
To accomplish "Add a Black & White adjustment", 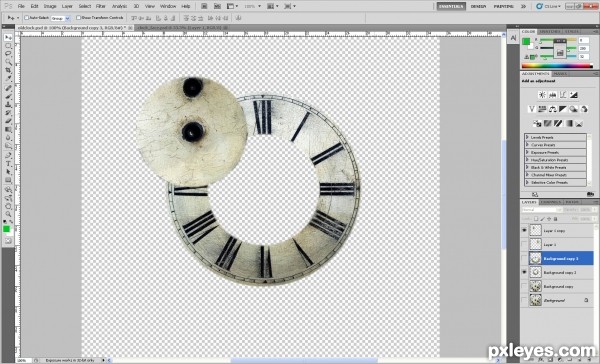I will (563, 109).
